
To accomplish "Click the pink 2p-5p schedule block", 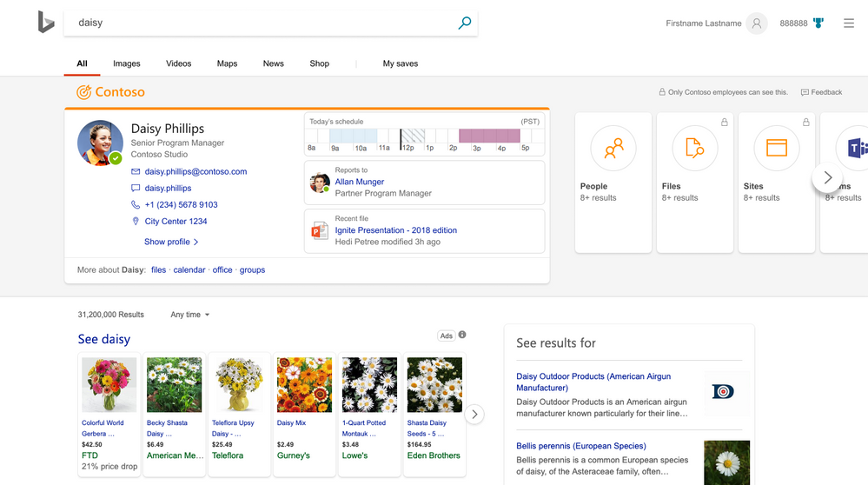I will [489, 136].
